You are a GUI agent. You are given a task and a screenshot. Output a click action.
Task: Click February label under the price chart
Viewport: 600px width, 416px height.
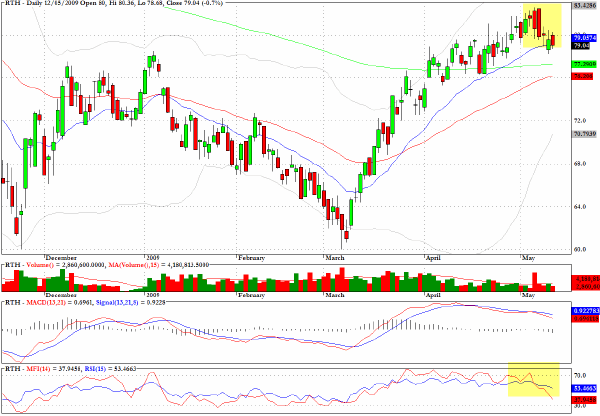tap(251, 258)
